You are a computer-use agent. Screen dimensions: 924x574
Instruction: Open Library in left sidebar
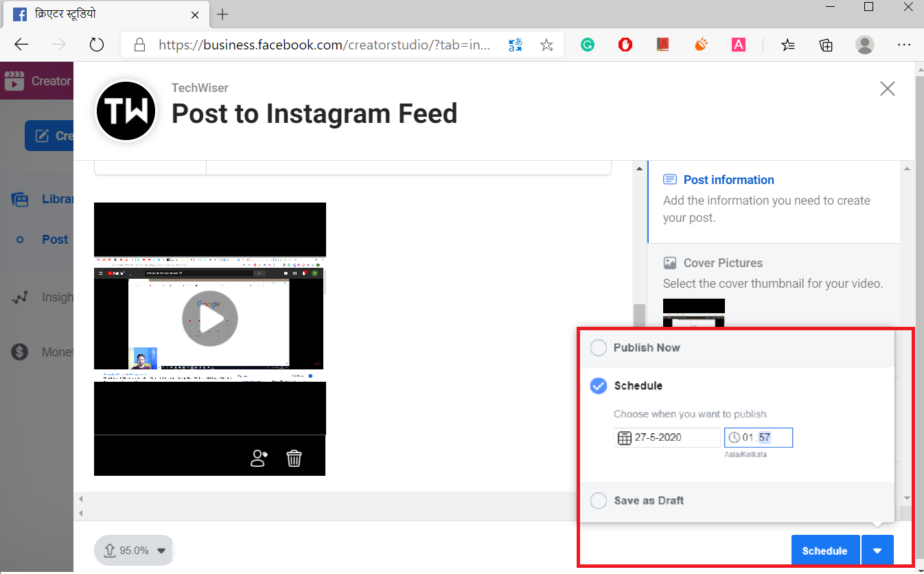43,199
